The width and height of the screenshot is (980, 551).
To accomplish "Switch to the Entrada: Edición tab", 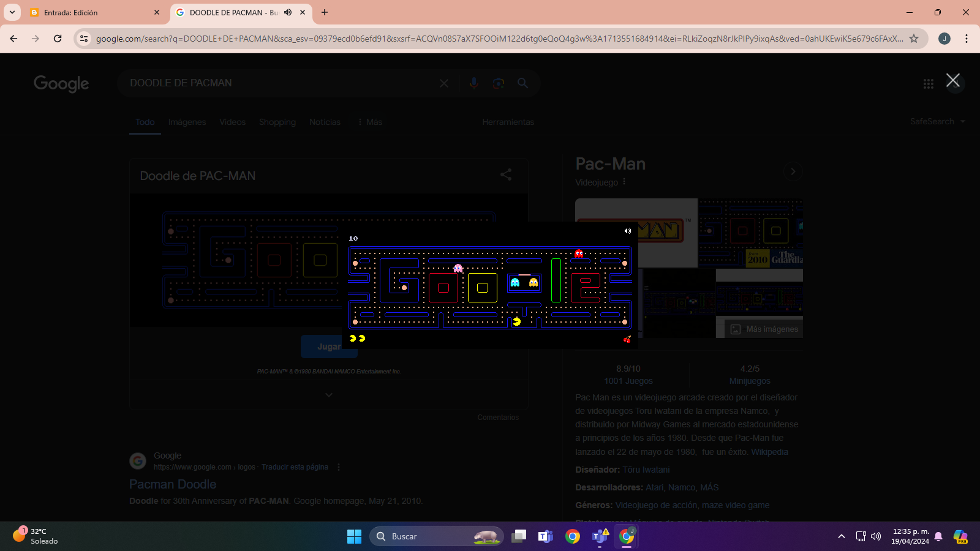I will tap(95, 12).
